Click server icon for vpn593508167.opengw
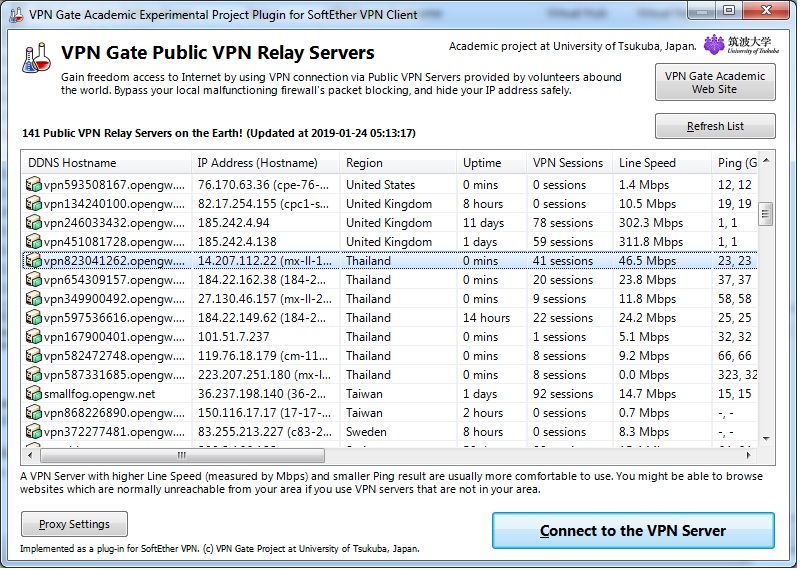The height and width of the screenshot is (570, 800). [x=34, y=185]
